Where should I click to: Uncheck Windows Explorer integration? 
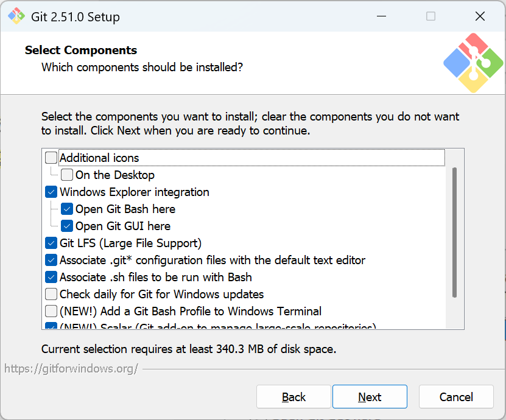(51, 192)
